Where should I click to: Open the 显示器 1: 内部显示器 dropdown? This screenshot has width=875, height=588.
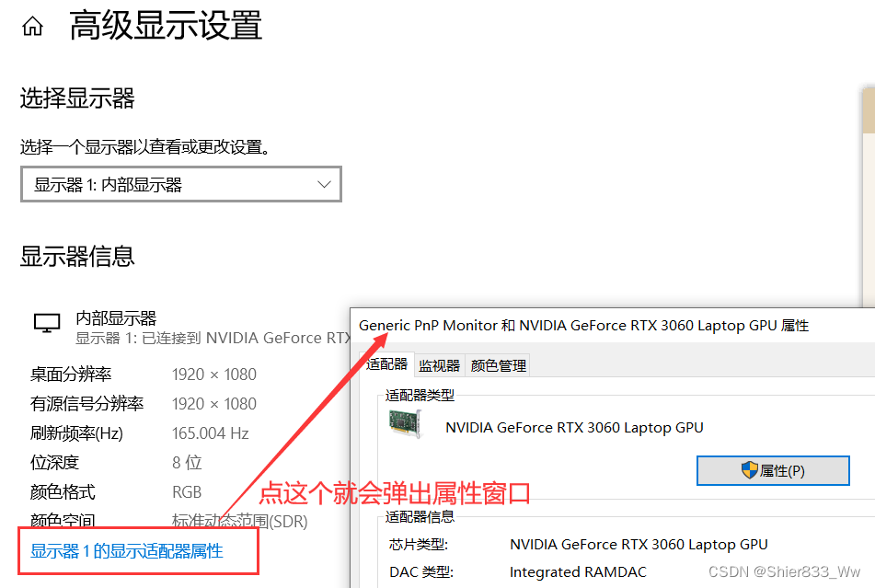pos(181,184)
